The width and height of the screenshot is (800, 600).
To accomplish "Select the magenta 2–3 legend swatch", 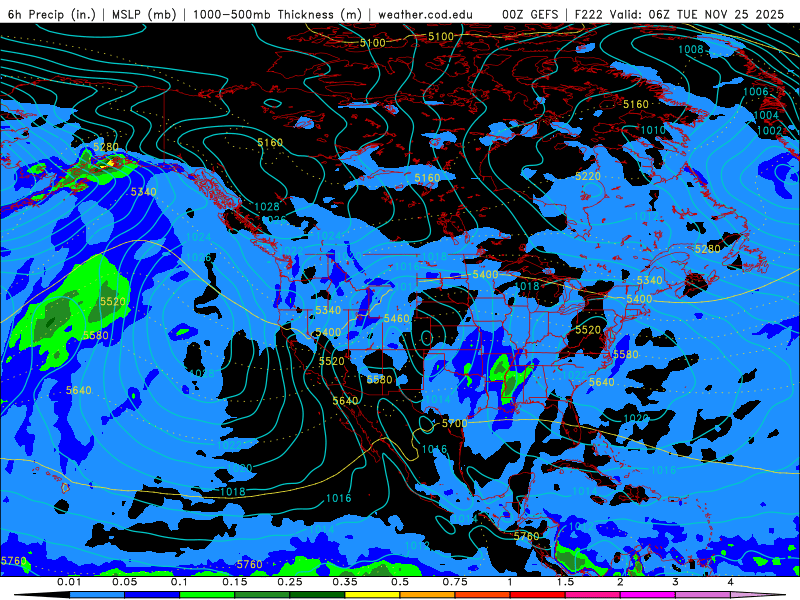I will [x=648, y=595].
